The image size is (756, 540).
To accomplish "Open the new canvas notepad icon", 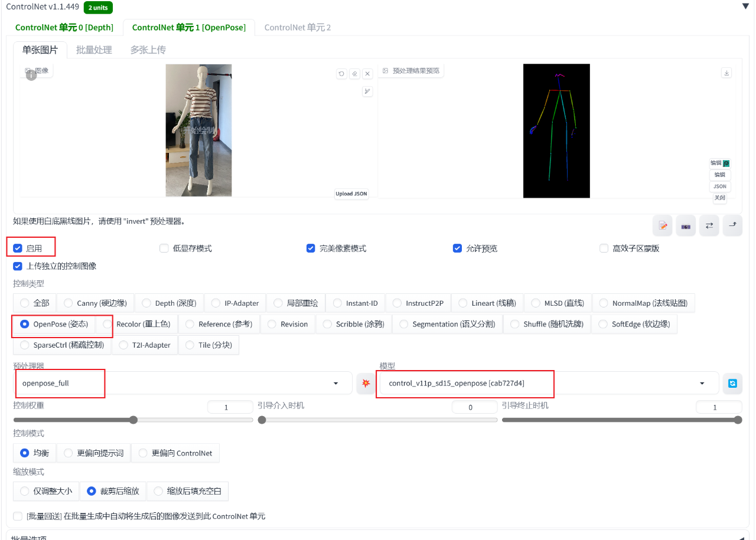I will pos(663,225).
